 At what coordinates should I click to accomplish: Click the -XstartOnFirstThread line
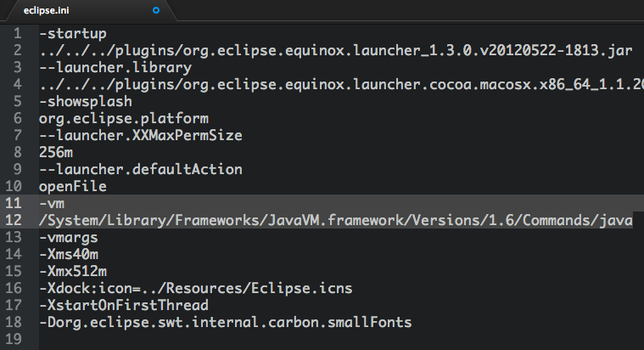tap(124, 305)
